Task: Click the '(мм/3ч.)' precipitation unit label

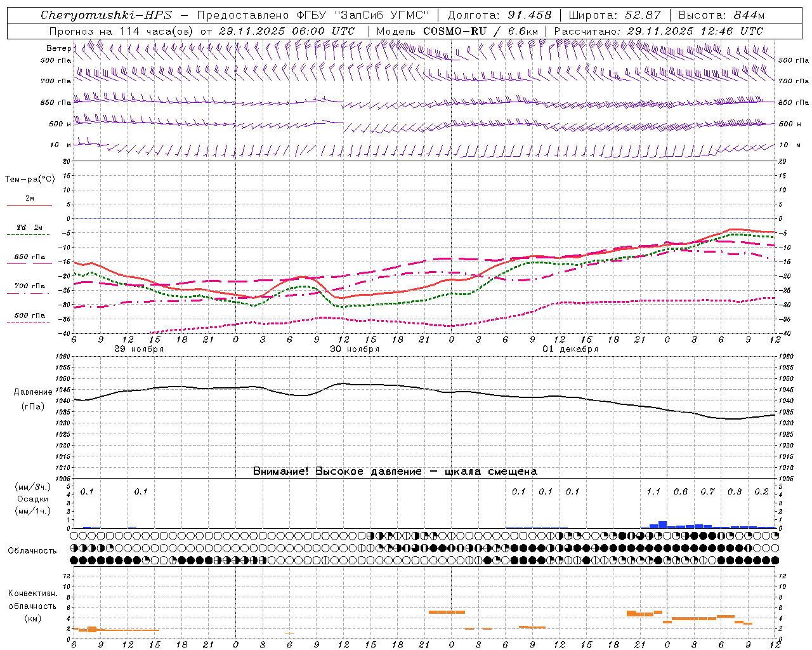Action: [x=32, y=487]
